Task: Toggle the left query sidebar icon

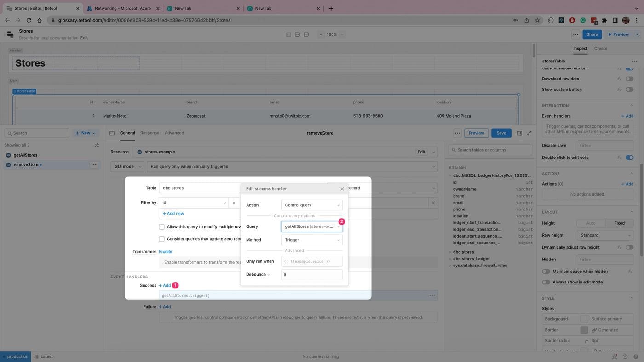Action: 112,133
